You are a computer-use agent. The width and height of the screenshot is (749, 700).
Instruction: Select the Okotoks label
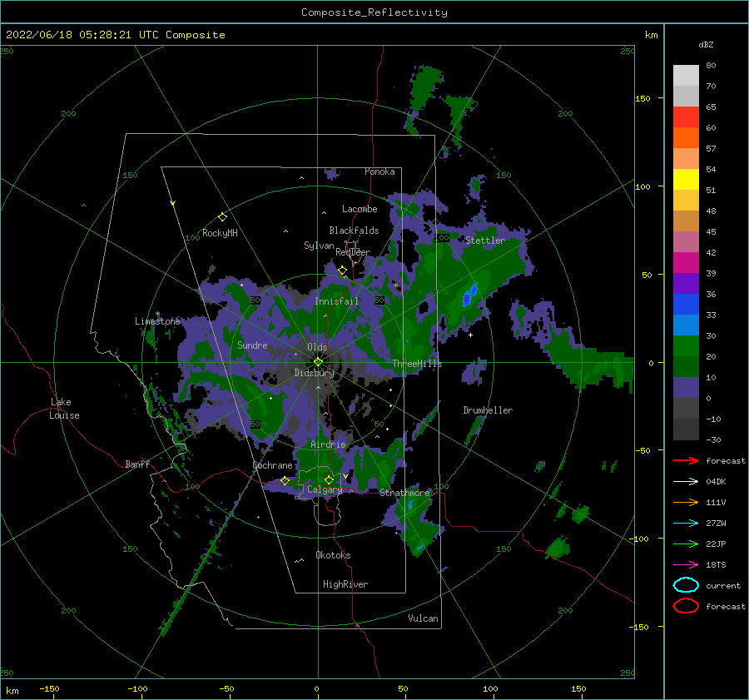click(x=333, y=555)
